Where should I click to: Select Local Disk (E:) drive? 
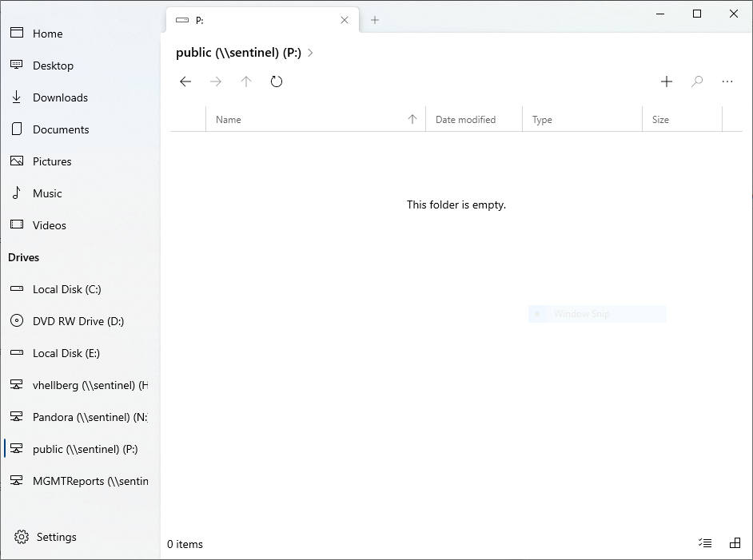(80, 353)
